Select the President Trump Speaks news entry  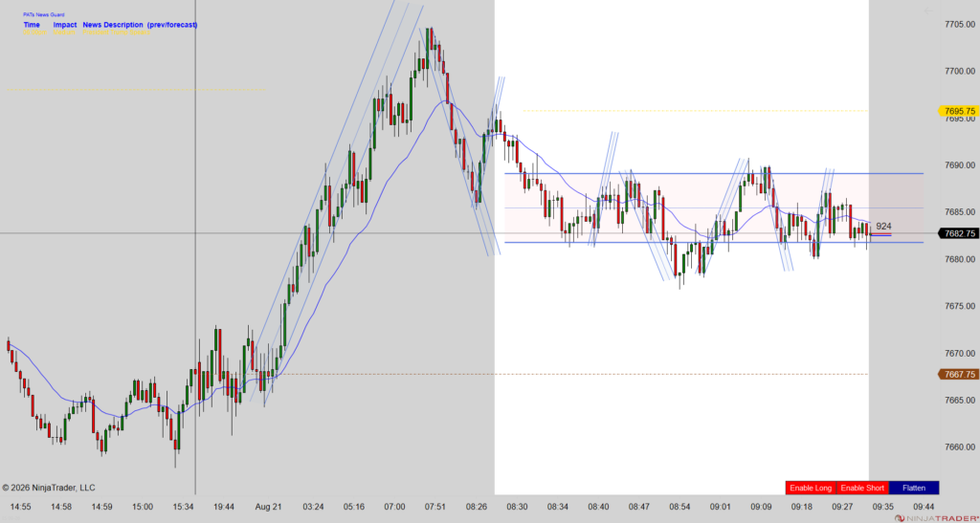[x=116, y=33]
